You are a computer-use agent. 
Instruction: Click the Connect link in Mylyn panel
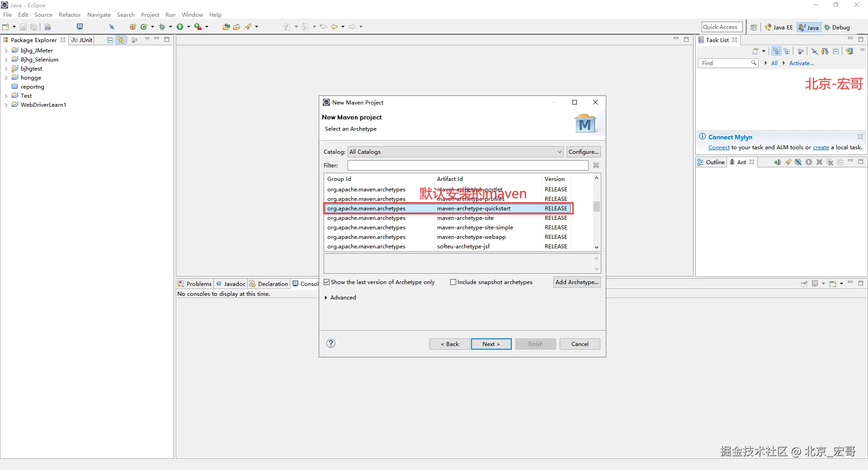tap(719, 147)
